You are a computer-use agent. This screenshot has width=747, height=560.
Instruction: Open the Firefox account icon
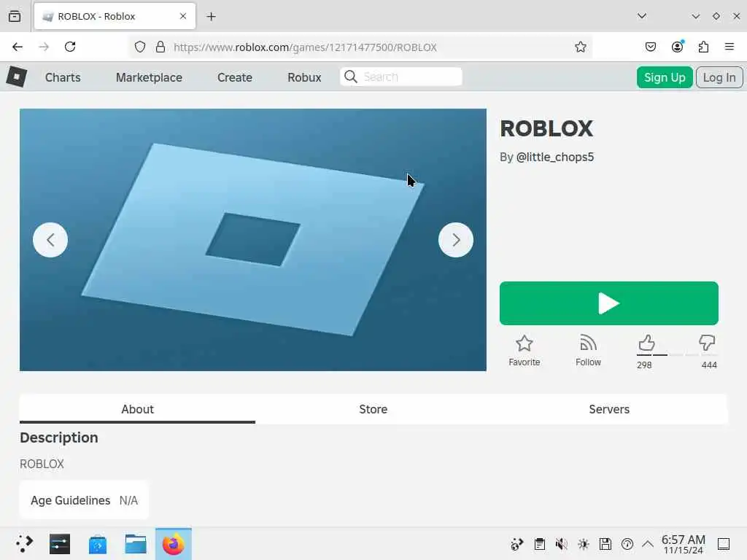[678, 47]
